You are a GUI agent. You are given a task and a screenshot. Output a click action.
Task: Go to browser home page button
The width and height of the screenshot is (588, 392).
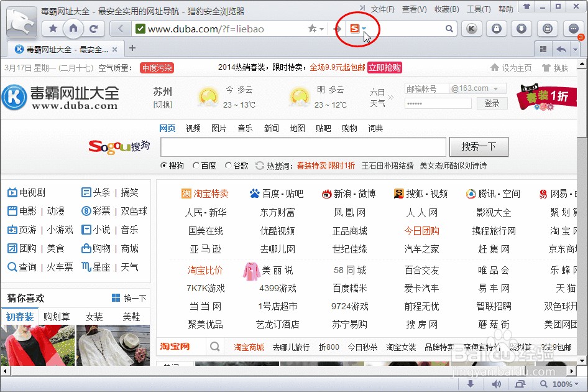point(73,29)
